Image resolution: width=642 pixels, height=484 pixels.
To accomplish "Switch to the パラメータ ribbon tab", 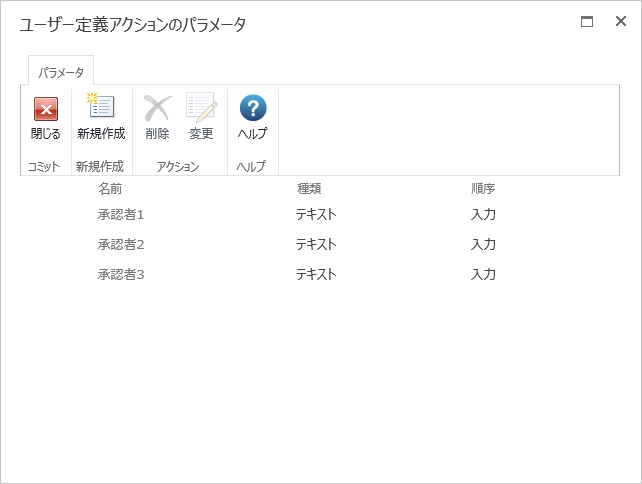I will (61, 72).
